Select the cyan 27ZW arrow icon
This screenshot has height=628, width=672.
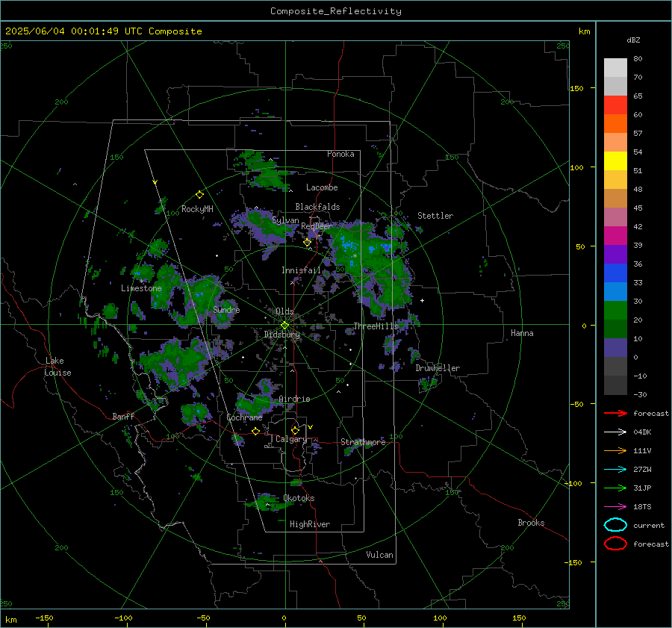tap(615, 470)
